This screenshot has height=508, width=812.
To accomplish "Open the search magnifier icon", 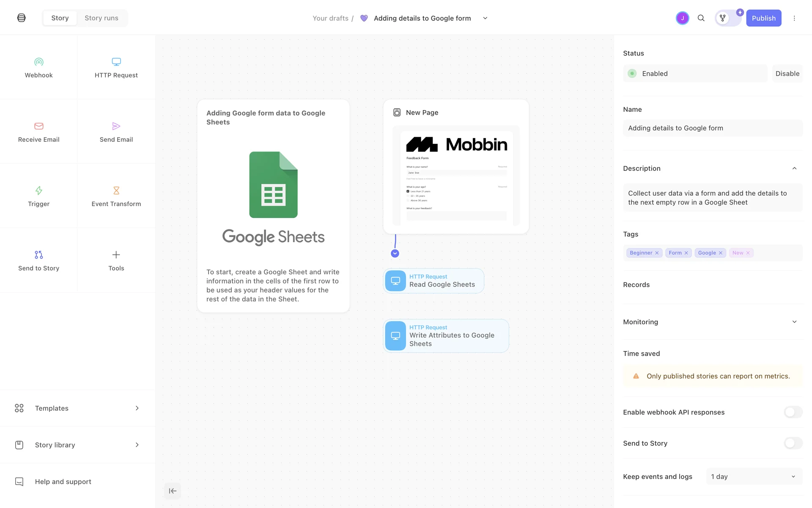I will coord(701,18).
